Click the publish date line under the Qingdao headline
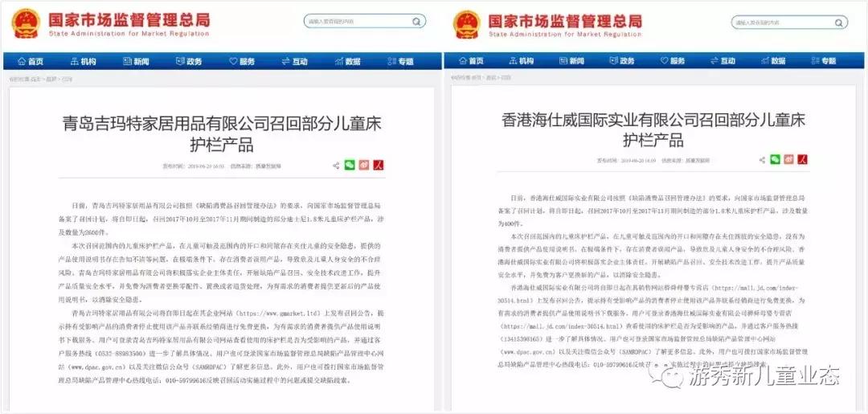The height and width of the screenshot is (414, 868). tap(222, 166)
